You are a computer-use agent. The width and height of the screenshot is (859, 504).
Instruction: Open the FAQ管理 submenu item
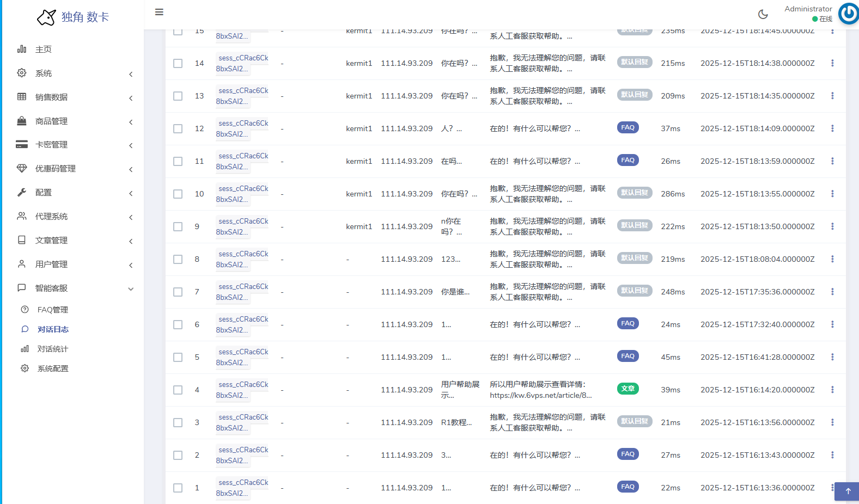tap(52, 310)
